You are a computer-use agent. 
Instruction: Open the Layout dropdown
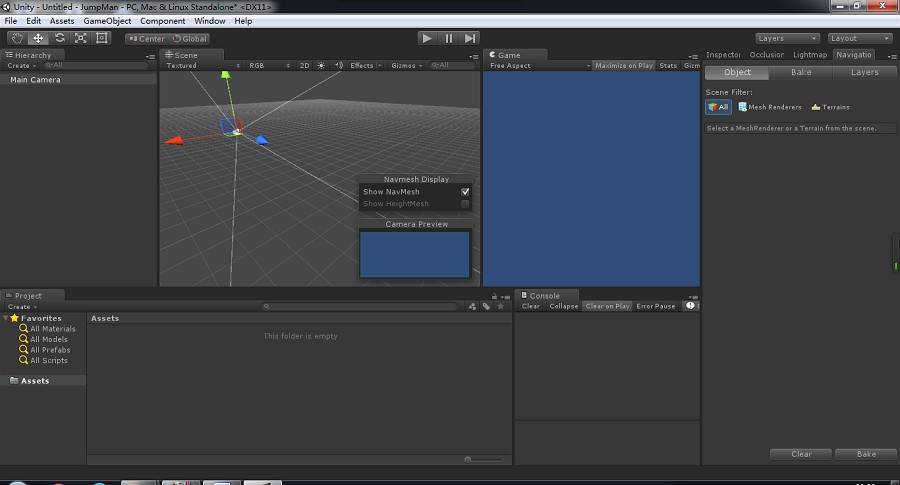pyautogui.click(x=860, y=38)
